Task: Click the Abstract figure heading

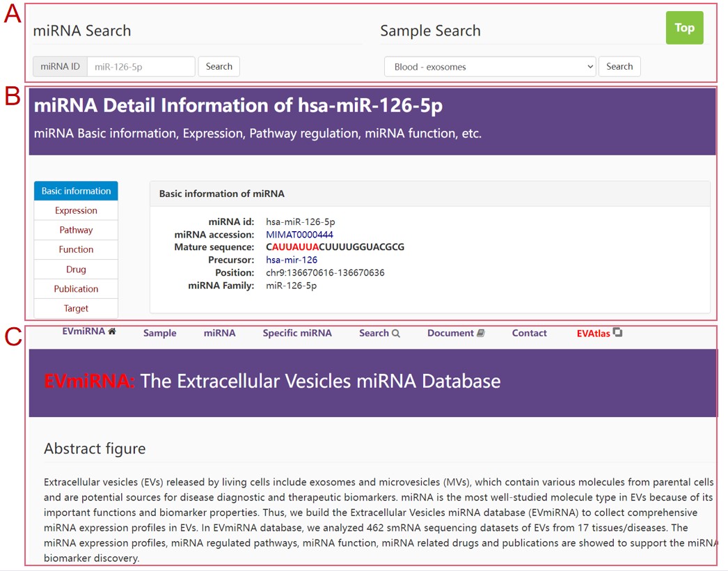Action: coord(95,449)
